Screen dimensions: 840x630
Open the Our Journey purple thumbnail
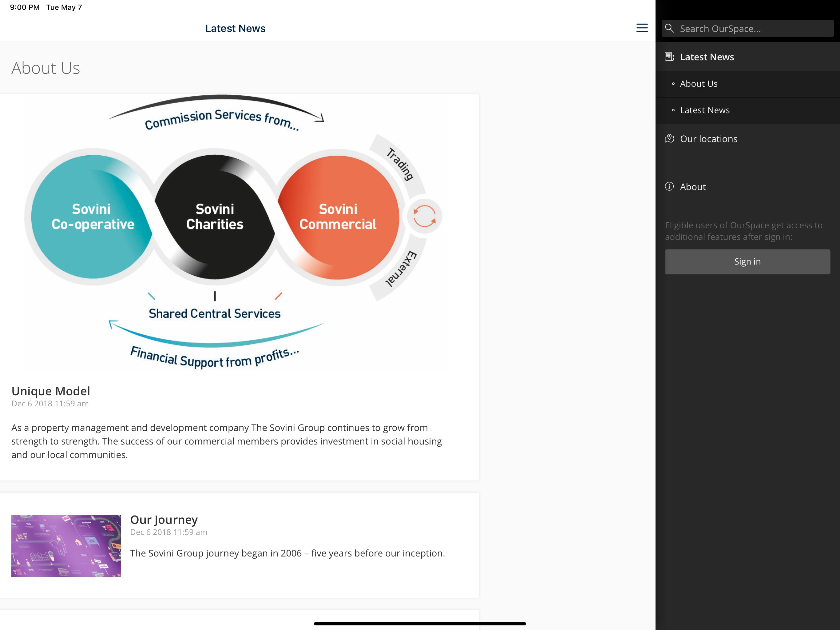coord(66,546)
